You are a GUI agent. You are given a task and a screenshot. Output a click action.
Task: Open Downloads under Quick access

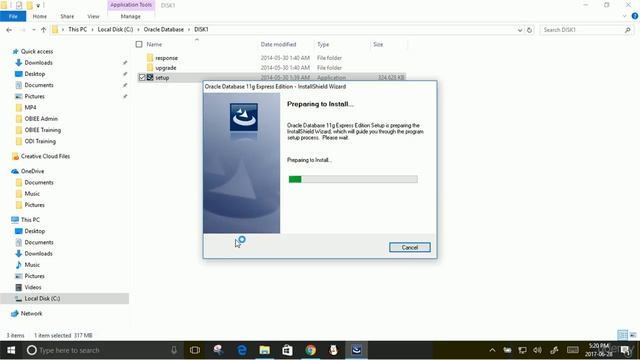38,62
